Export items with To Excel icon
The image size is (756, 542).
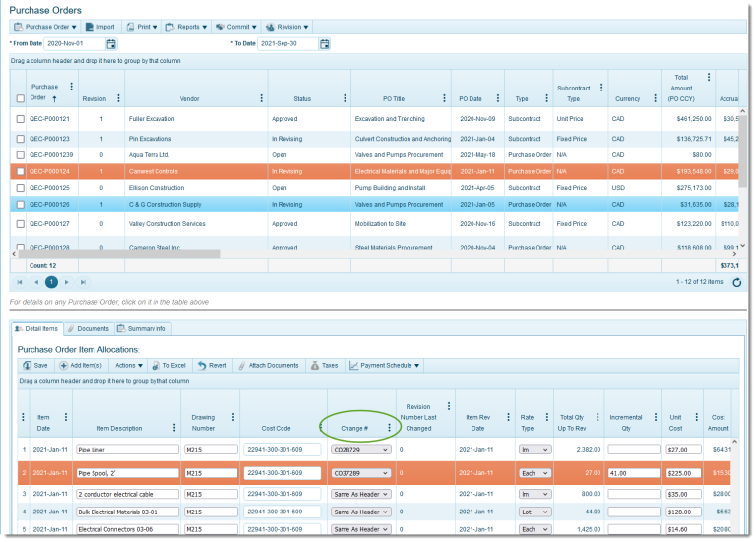168,365
